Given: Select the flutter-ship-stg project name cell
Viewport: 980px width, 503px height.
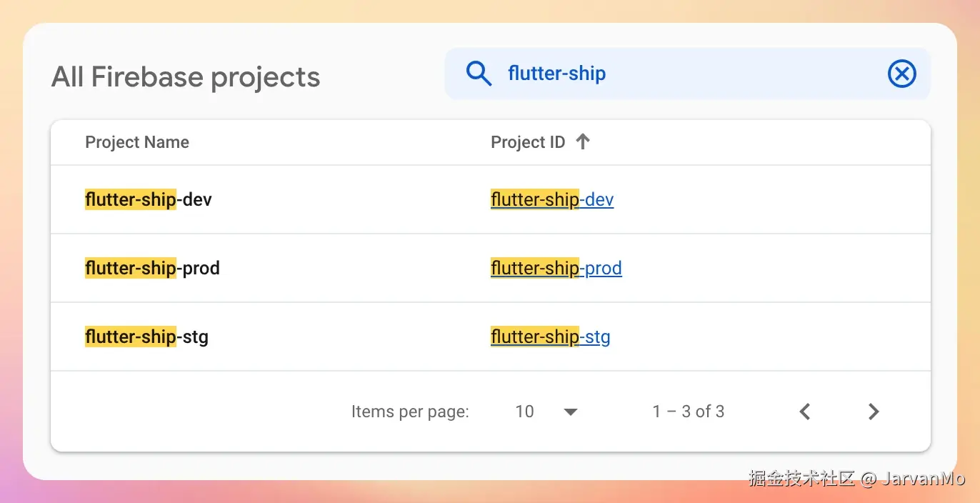Looking at the screenshot, I should point(146,337).
